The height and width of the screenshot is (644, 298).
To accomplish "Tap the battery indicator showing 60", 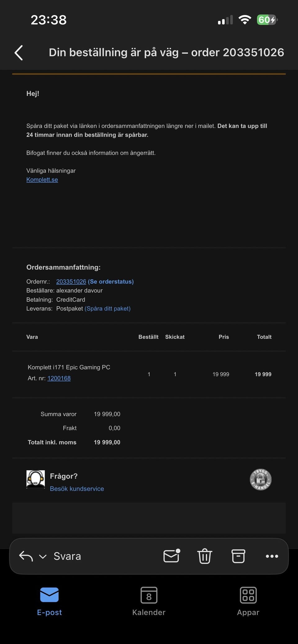I will tap(267, 20).
